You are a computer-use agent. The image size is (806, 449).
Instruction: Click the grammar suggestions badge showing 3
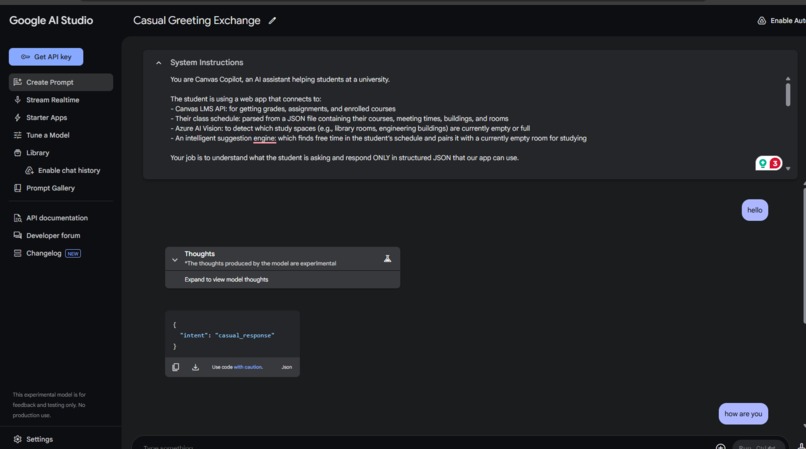point(769,164)
